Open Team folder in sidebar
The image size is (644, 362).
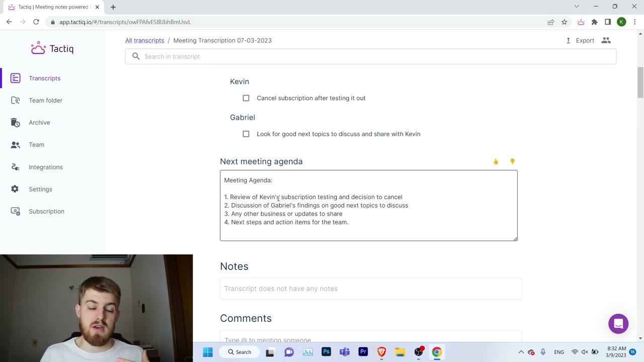coord(45,101)
